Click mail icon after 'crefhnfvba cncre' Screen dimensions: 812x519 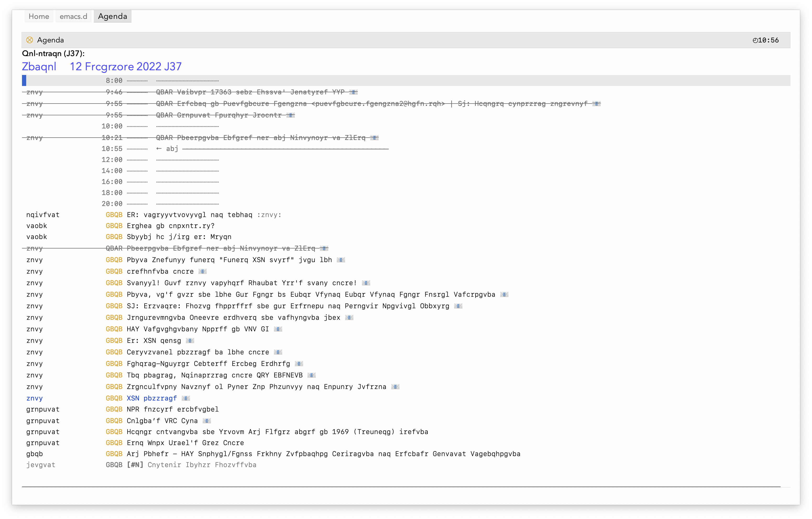tap(203, 272)
